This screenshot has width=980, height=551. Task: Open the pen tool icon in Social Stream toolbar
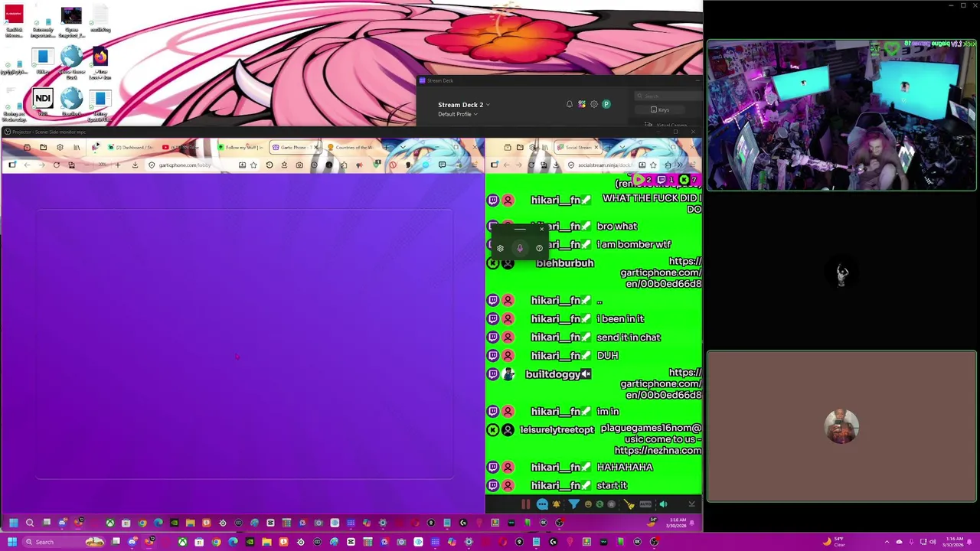coord(629,504)
